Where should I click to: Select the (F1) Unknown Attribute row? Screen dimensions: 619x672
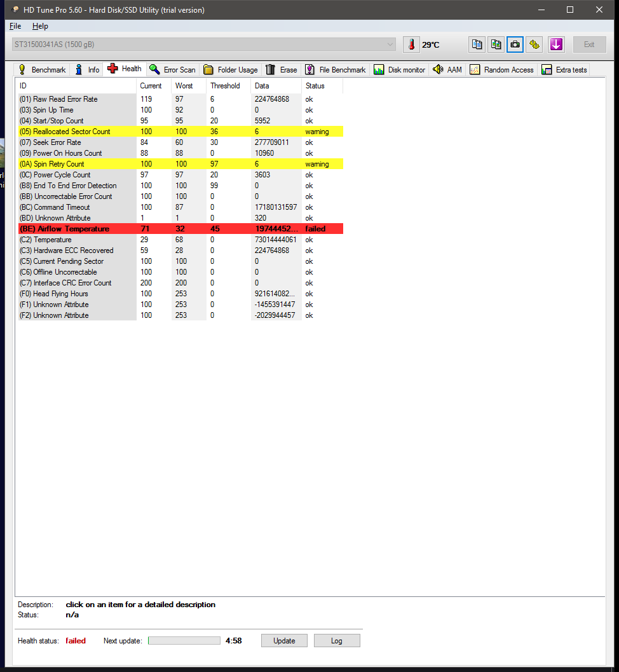[180, 305]
